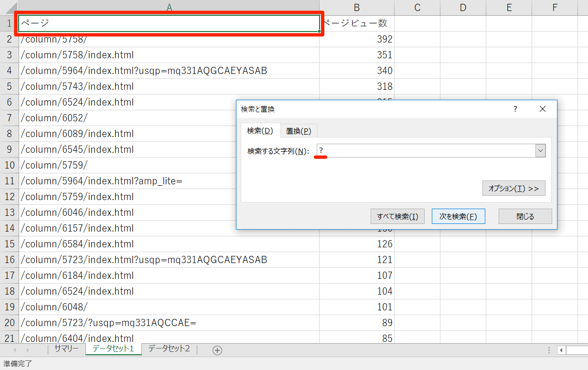Viewport: 588px width, 370px height.
Task: Select page view value 121
Action: pos(357,260)
